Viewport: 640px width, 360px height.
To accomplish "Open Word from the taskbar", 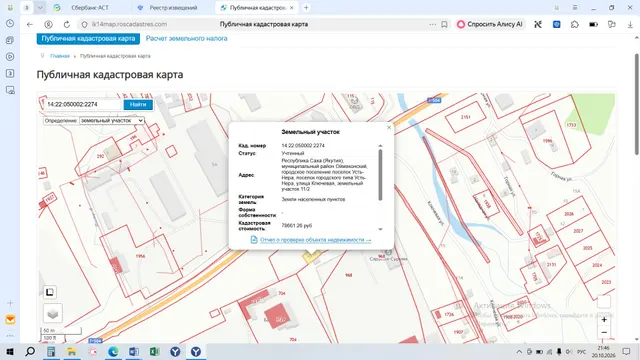I will click(133, 351).
